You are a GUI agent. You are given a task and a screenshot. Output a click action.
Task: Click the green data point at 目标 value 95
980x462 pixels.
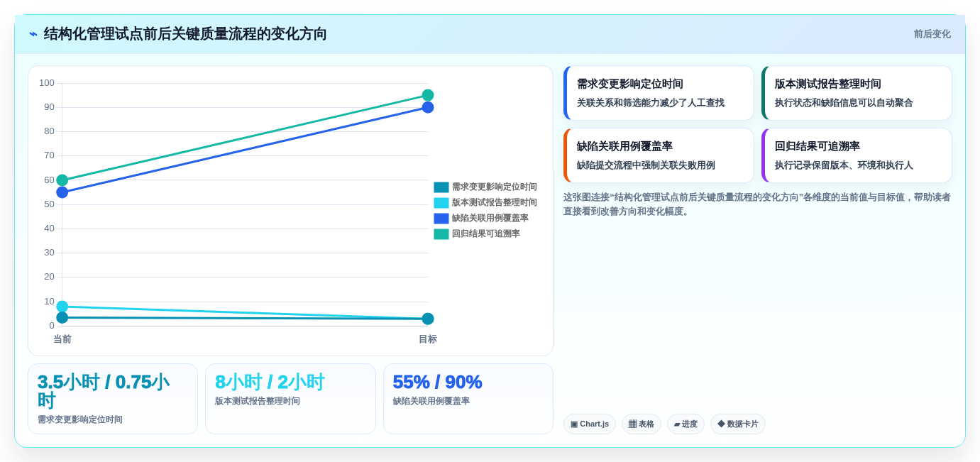(x=428, y=95)
